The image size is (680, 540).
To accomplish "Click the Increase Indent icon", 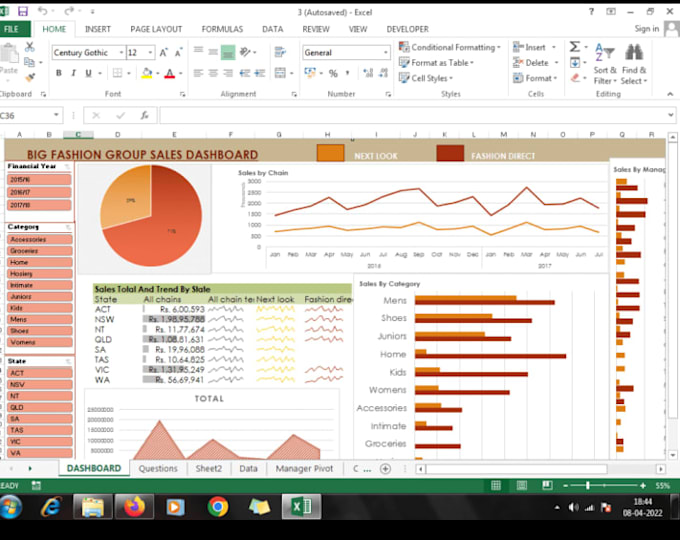I will coord(259,73).
